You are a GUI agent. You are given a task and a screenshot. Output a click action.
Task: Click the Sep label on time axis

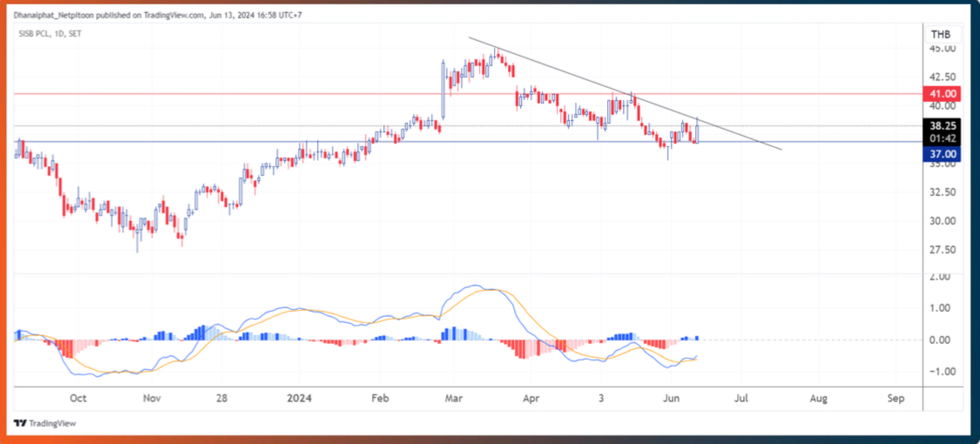click(x=896, y=399)
